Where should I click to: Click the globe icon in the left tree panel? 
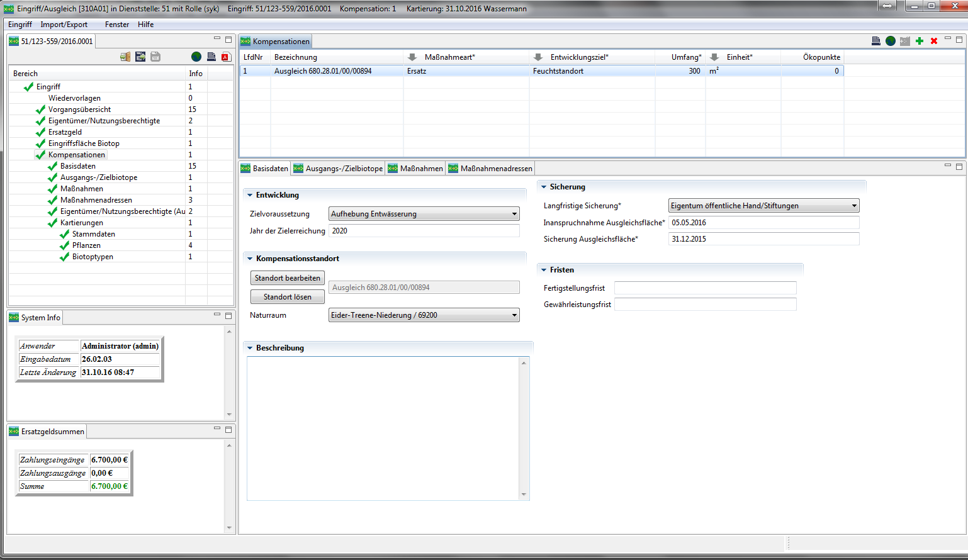pyautogui.click(x=196, y=57)
